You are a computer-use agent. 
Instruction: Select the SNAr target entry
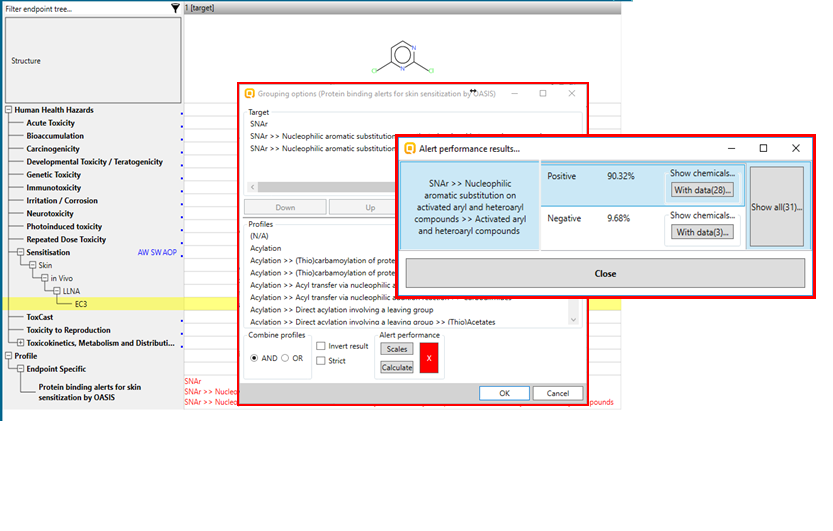point(259,124)
